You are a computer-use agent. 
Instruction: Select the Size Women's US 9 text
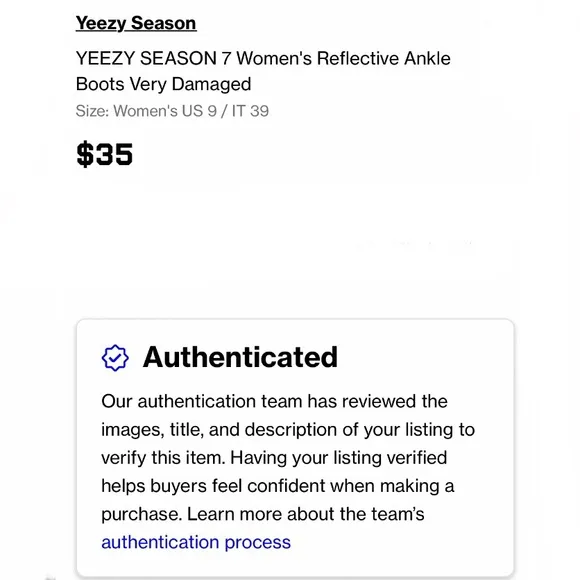click(146, 111)
